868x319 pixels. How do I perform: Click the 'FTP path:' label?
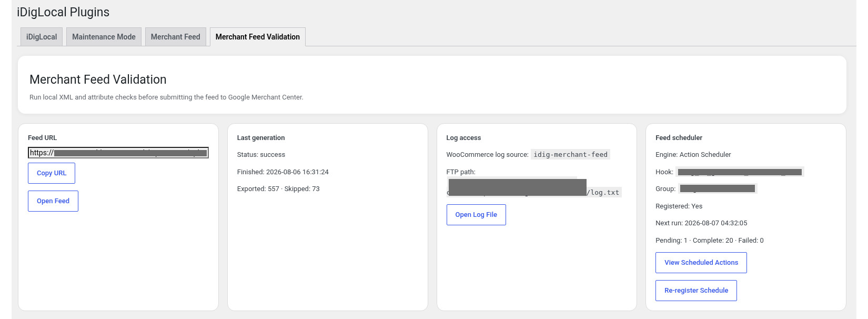[461, 172]
